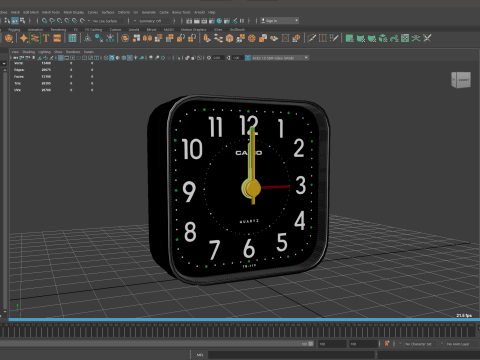The height and width of the screenshot is (360, 480).
Task: Open the Deform menu
Action: (124, 12)
